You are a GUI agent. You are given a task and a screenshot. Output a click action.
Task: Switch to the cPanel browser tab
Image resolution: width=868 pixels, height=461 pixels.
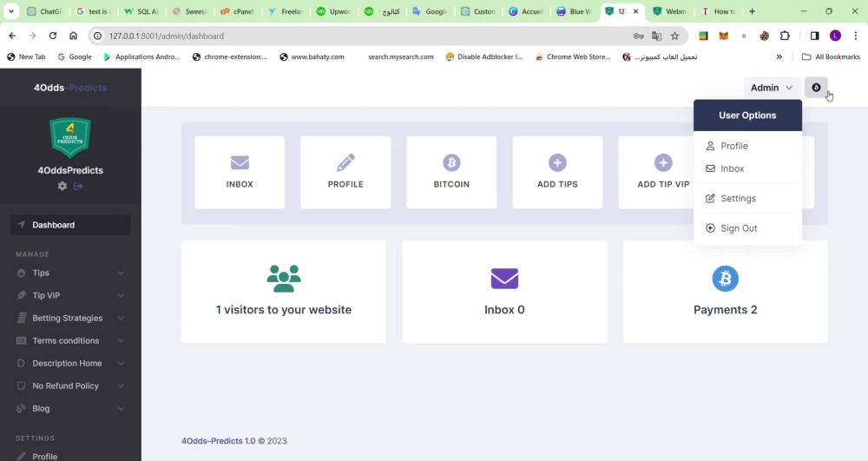(238, 11)
